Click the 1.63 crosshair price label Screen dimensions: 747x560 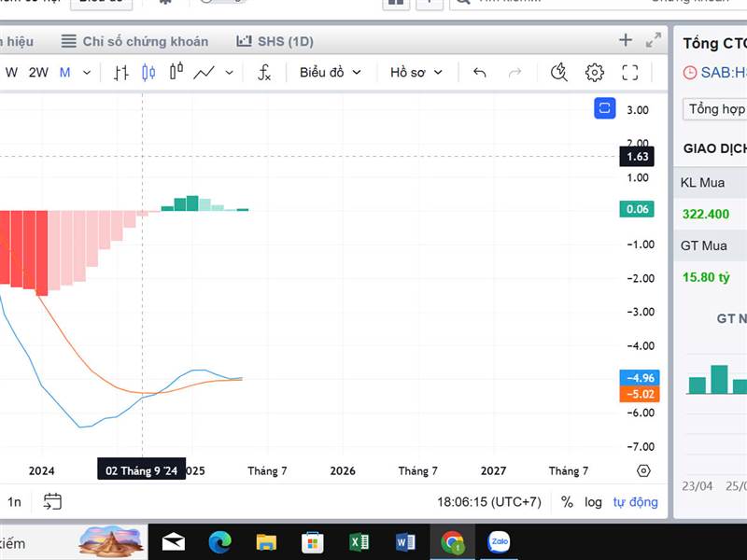point(637,157)
